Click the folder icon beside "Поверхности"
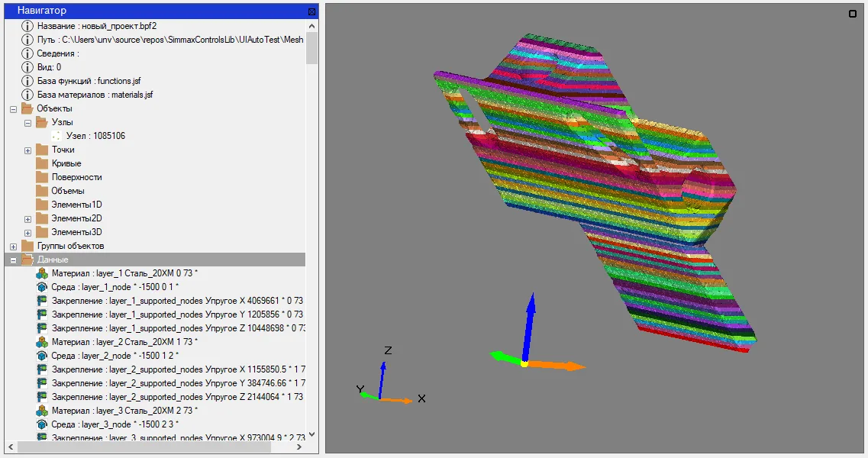The image size is (868, 458). [42, 177]
